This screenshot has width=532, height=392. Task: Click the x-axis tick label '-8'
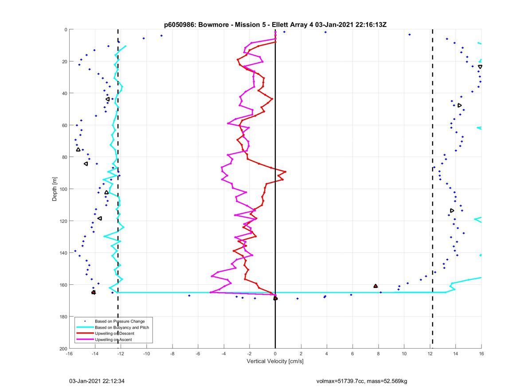coord(172,354)
